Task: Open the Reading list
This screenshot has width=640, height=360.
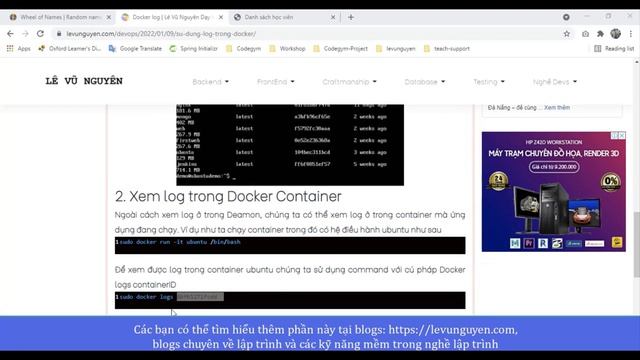Action: (x=614, y=49)
